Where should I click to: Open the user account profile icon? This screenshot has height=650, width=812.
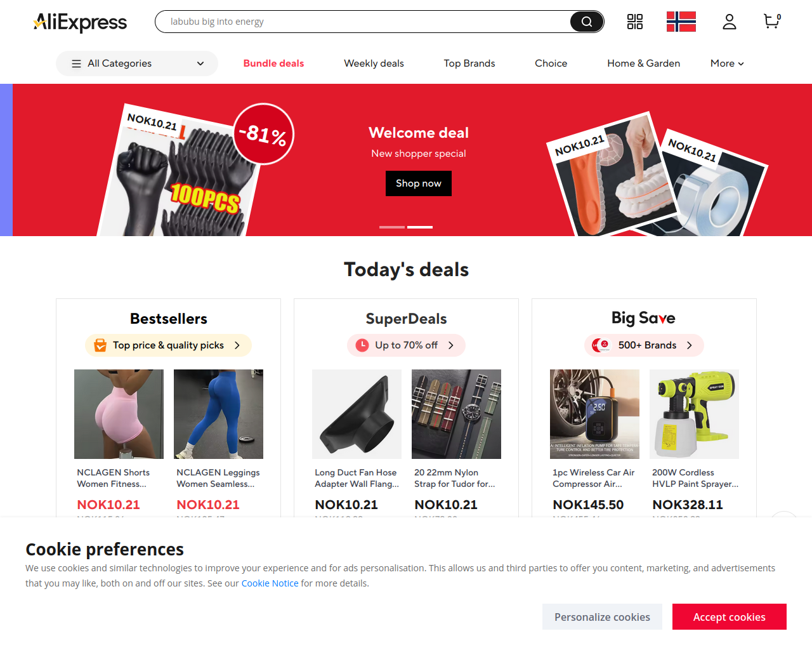(730, 22)
